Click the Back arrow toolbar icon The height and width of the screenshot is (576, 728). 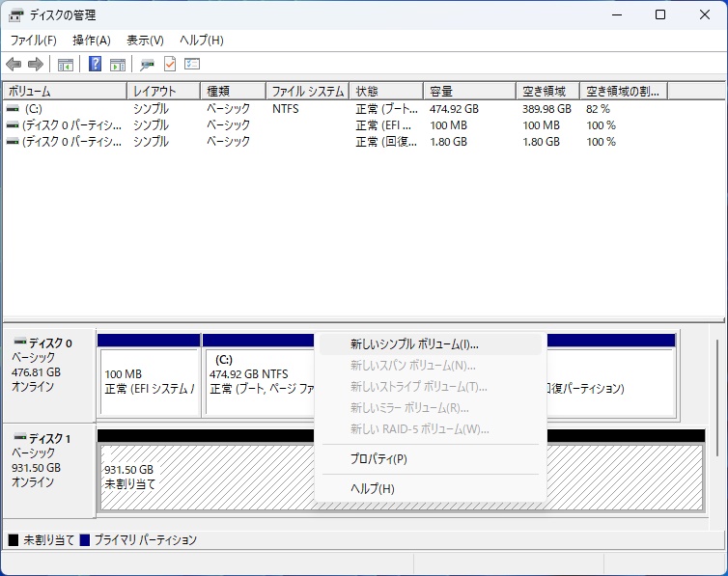pos(14,65)
